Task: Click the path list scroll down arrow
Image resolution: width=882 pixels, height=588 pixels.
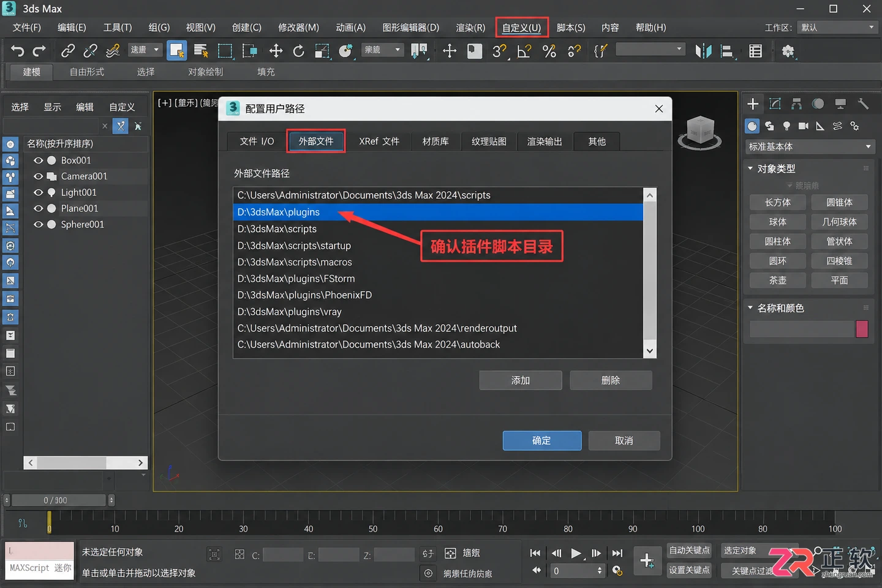Action: click(x=650, y=352)
